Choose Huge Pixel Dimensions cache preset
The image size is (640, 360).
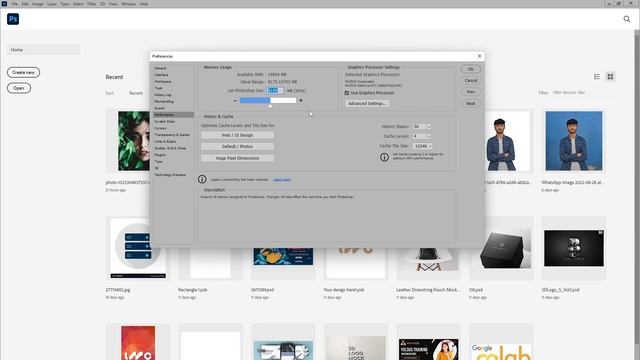coord(237,158)
